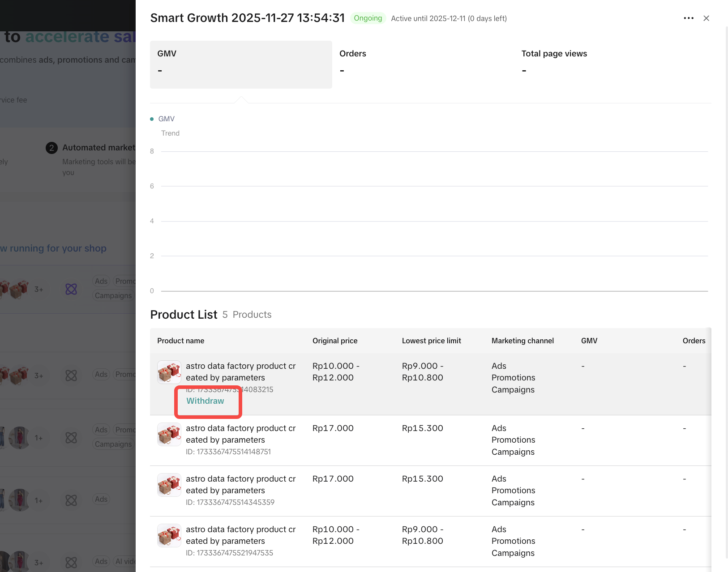Select the GMV metric card
Screen dimensions: 728x572
pyautogui.click(x=241, y=64)
